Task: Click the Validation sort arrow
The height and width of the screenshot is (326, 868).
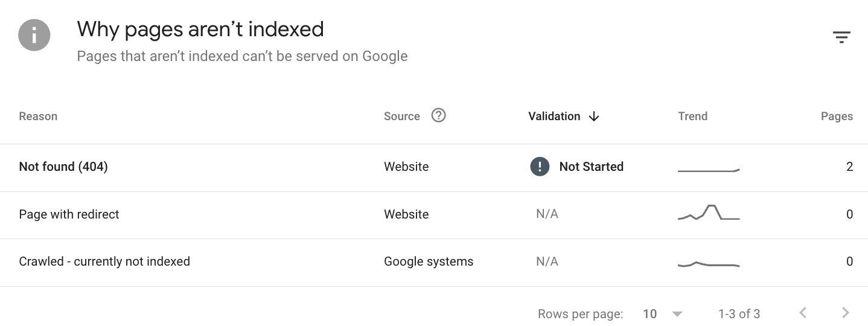Action: click(594, 117)
